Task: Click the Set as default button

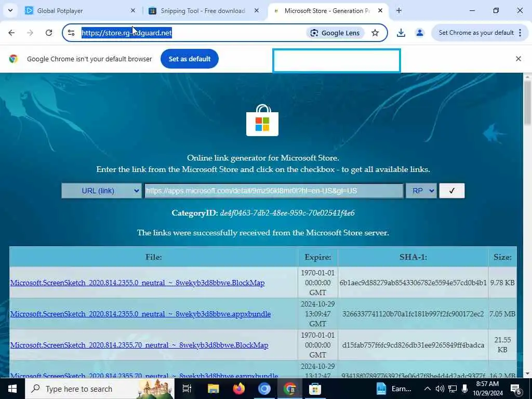Action: [x=189, y=59]
